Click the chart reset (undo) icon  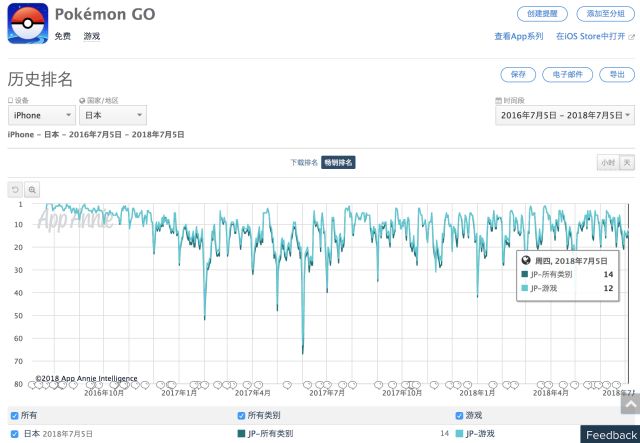[15, 189]
